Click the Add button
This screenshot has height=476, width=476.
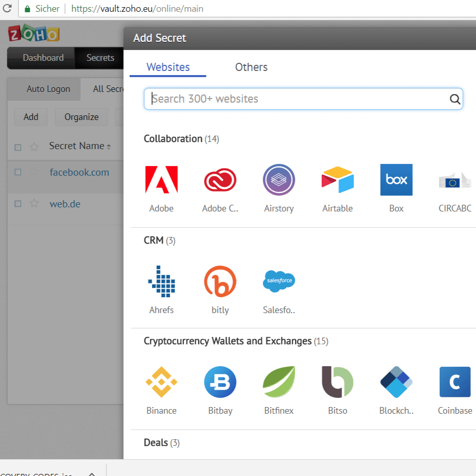pyautogui.click(x=31, y=117)
